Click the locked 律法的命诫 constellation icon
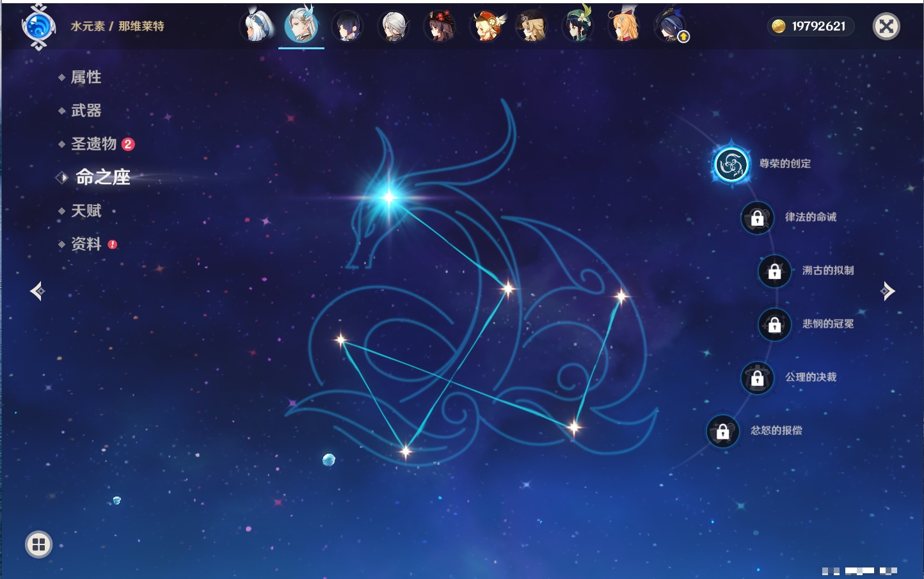Viewport: 924px width, 579px height. 757,218
